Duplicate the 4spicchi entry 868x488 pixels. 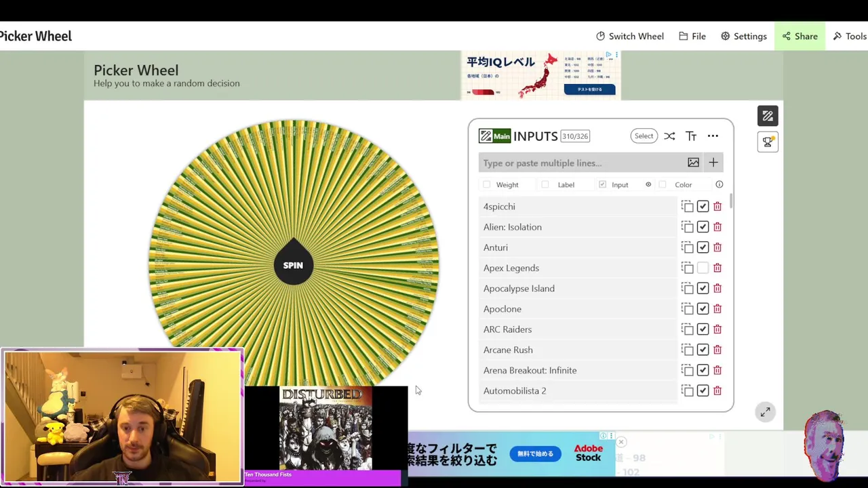688,206
